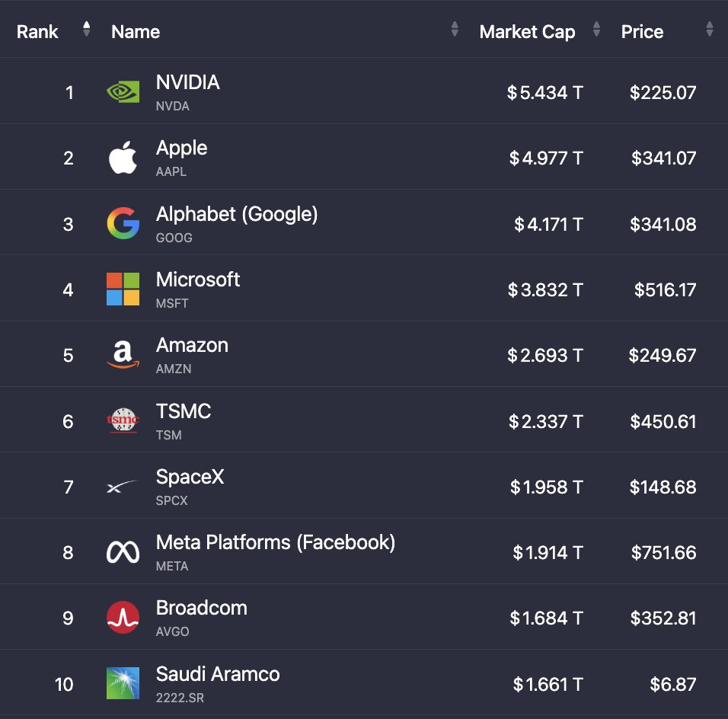Click the $5.434 T market cap value
Image resolution: width=728 pixels, height=719 pixels.
(x=545, y=92)
